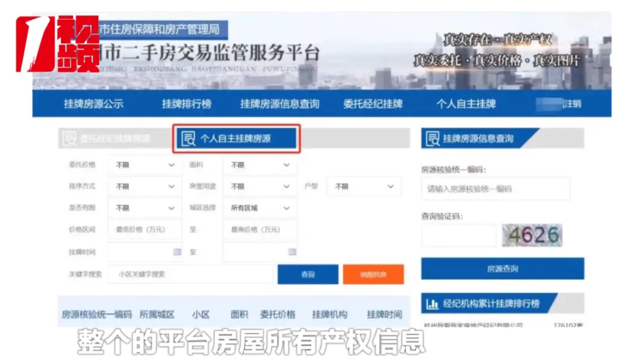
Task: Click the blue 房源查询 button
Action: [x=502, y=269]
